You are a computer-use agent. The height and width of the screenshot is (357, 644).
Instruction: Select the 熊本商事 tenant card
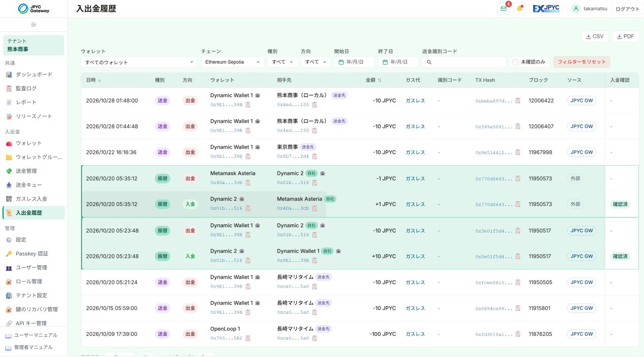[x=34, y=45]
